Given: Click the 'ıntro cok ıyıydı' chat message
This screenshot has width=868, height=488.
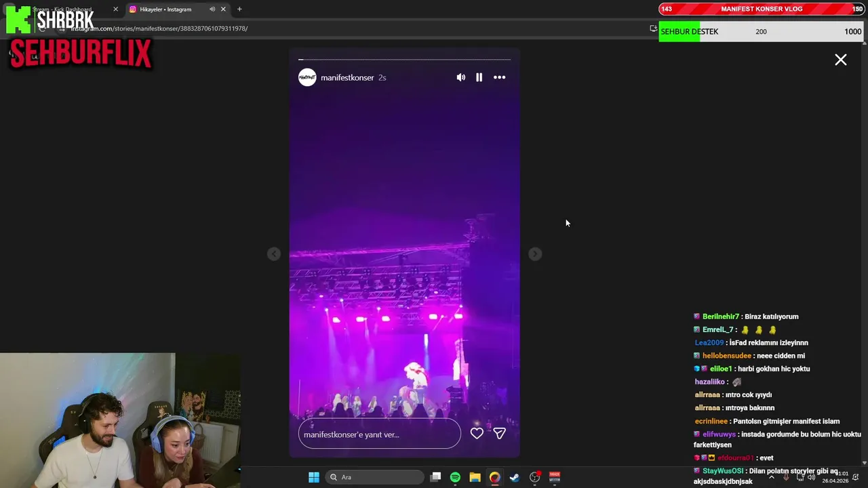Looking at the screenshot, I should point(748,395).
